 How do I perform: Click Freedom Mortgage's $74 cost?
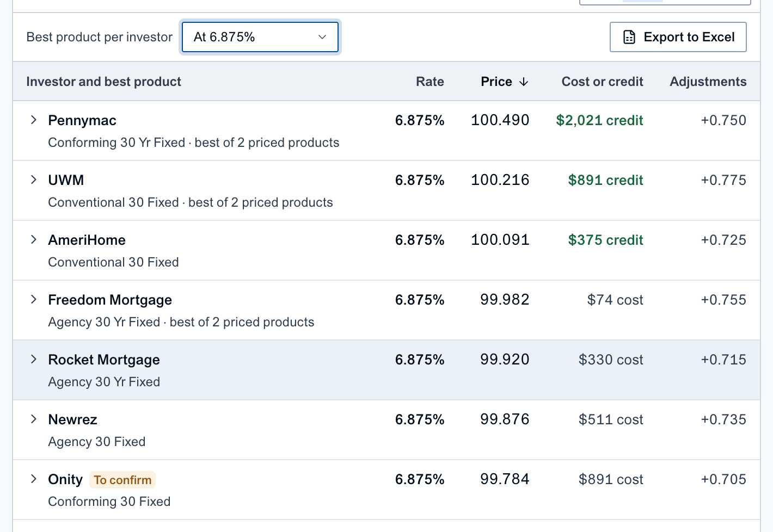[615, 300]
